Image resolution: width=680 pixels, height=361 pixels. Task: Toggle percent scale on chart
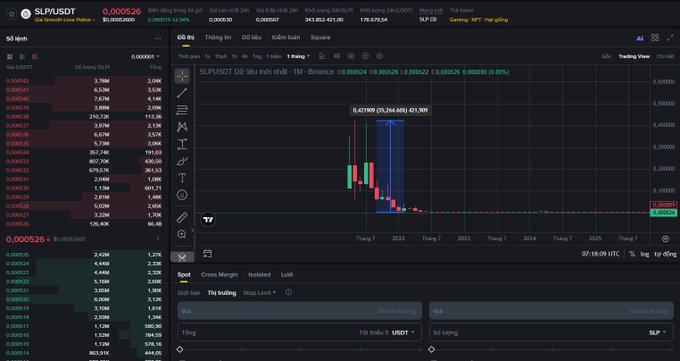click(x=632, y=254)
